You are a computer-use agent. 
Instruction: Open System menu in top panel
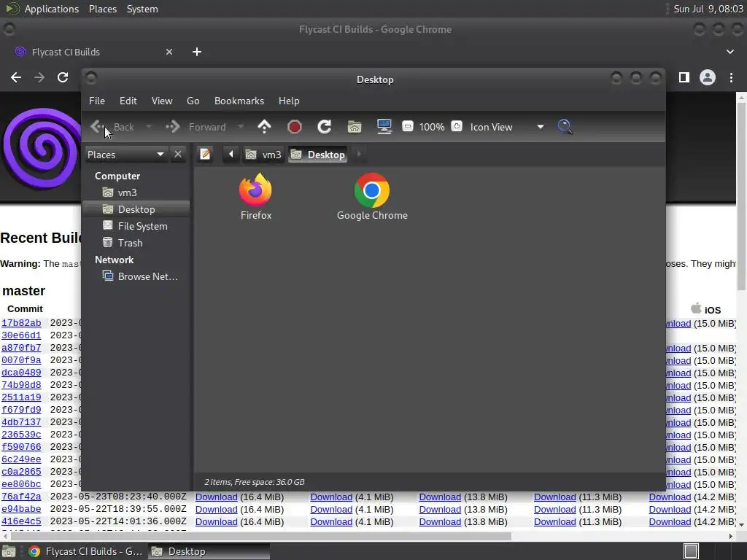[142, 9]
